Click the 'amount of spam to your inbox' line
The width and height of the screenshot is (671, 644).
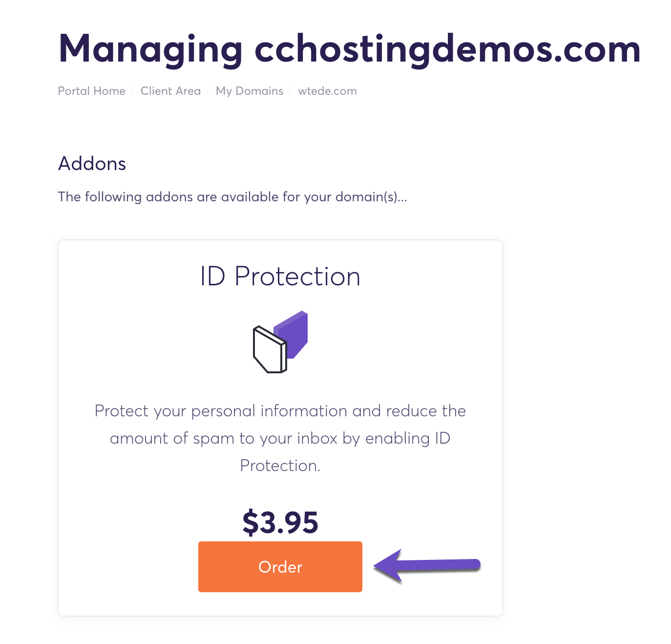point(280,438)
